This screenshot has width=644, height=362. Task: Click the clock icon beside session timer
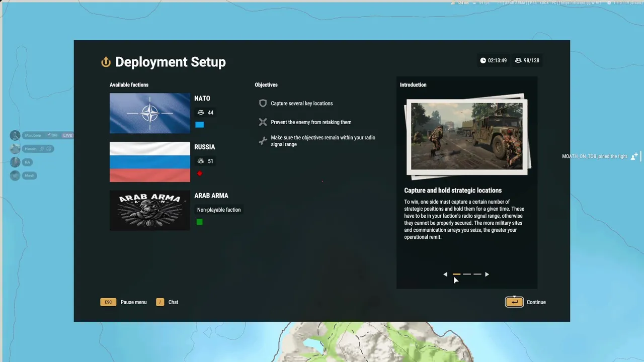(483, 60)
